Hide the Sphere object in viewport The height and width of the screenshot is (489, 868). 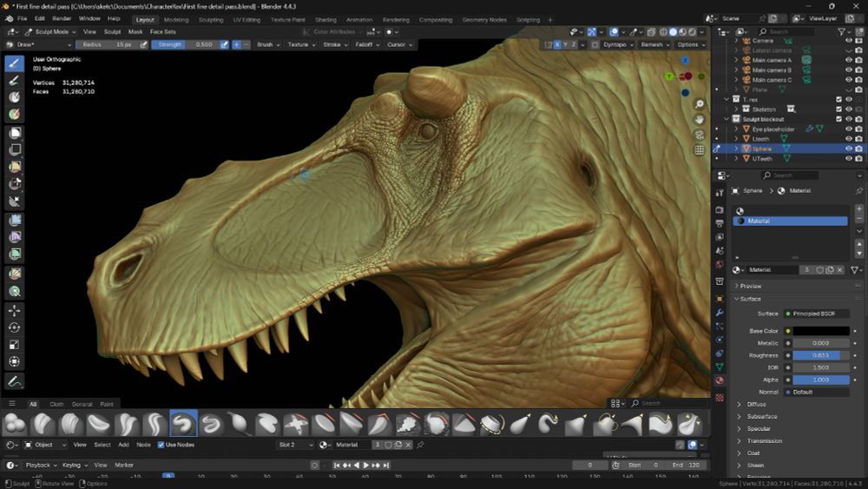click(849, 149)
